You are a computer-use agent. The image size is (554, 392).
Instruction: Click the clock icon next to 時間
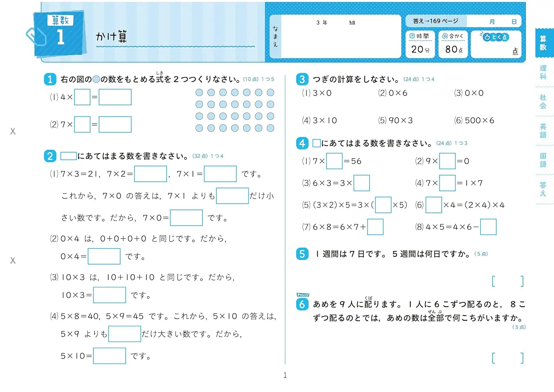pyautogui.click(x=412, y=36)
